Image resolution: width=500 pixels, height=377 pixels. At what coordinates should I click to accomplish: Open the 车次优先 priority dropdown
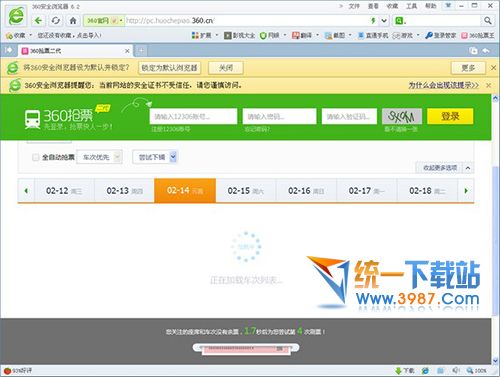click(x=99, y=157)
